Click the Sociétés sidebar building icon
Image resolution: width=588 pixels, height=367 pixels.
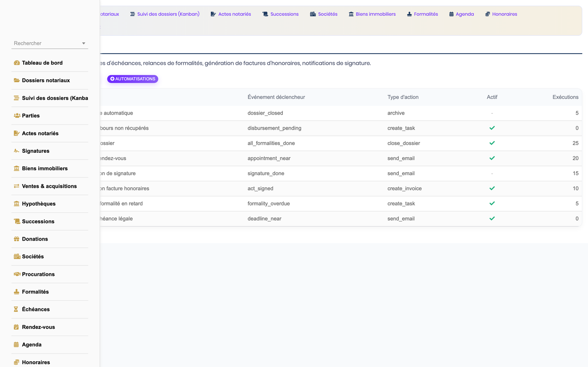(17, 256)
